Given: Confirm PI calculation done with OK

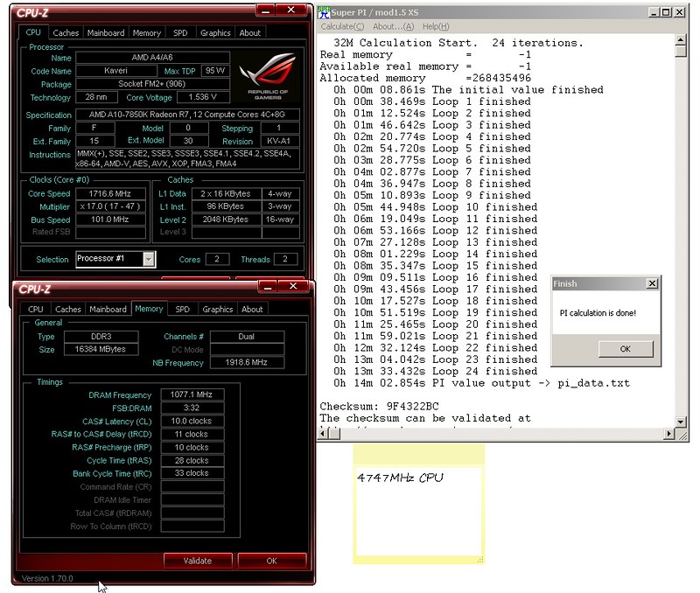Looking at the screenshot, I should (625, 348).
